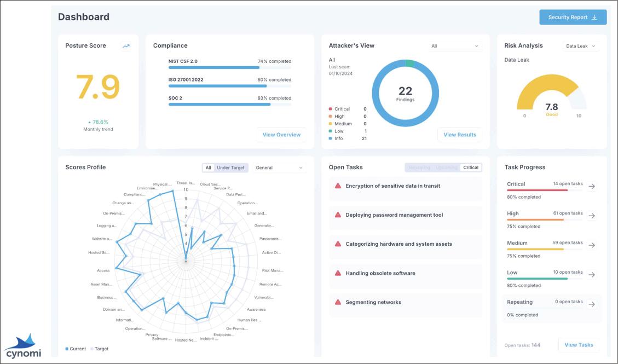
Task: Toggle Scores Profile to Under Target
Action: click(x=231, y=168)
